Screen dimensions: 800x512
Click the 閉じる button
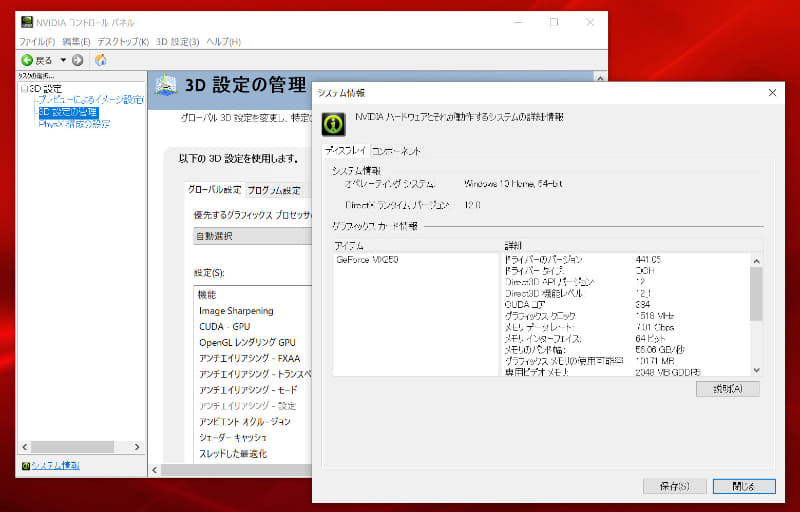coord(744,487)
